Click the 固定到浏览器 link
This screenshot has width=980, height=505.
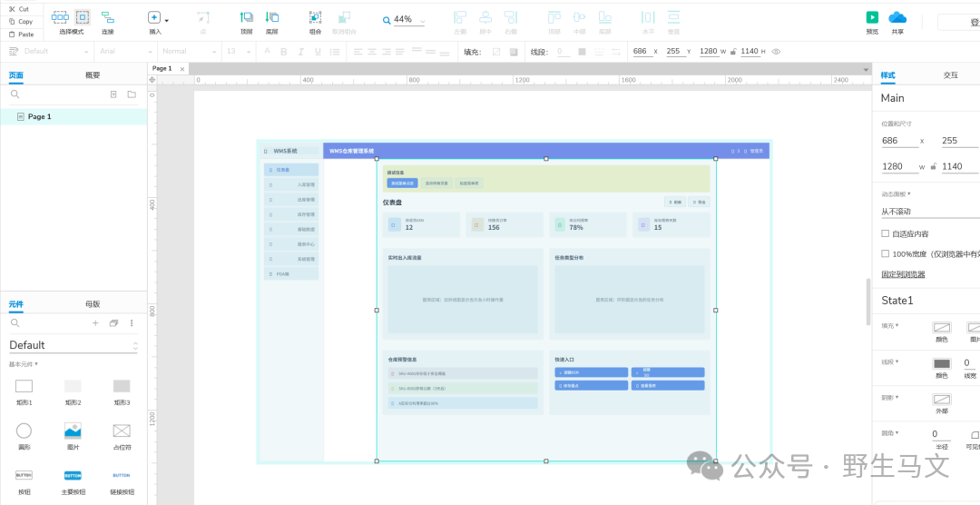tap(903, 274)
